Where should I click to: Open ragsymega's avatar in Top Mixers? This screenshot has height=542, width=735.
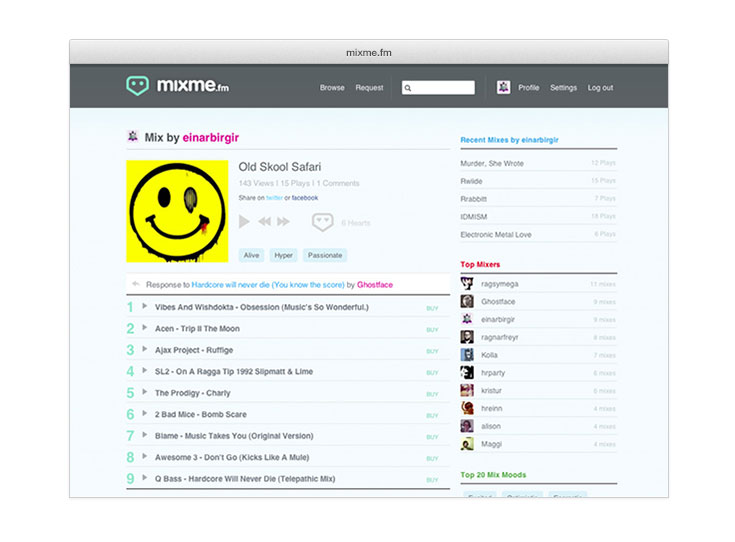pyautogui.click(x=467, y=283)
